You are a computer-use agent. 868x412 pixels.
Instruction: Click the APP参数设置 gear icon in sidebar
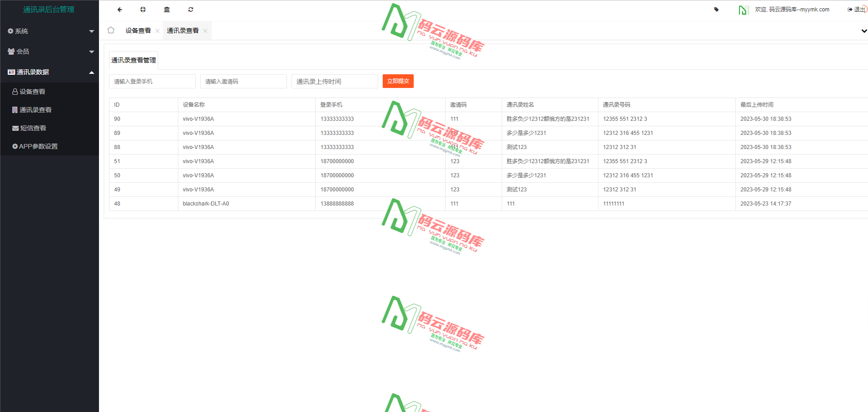pos(15,146)
